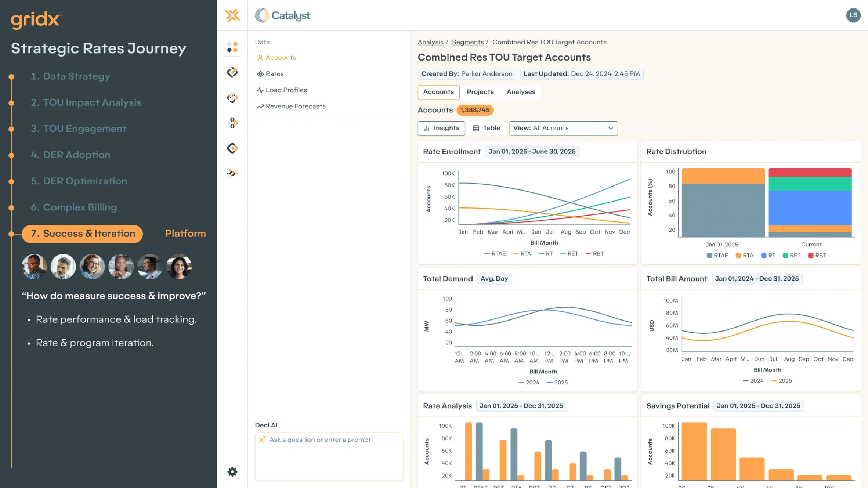
Task: Click the Analysis breadcrumb link
Action: click(430, 42)
